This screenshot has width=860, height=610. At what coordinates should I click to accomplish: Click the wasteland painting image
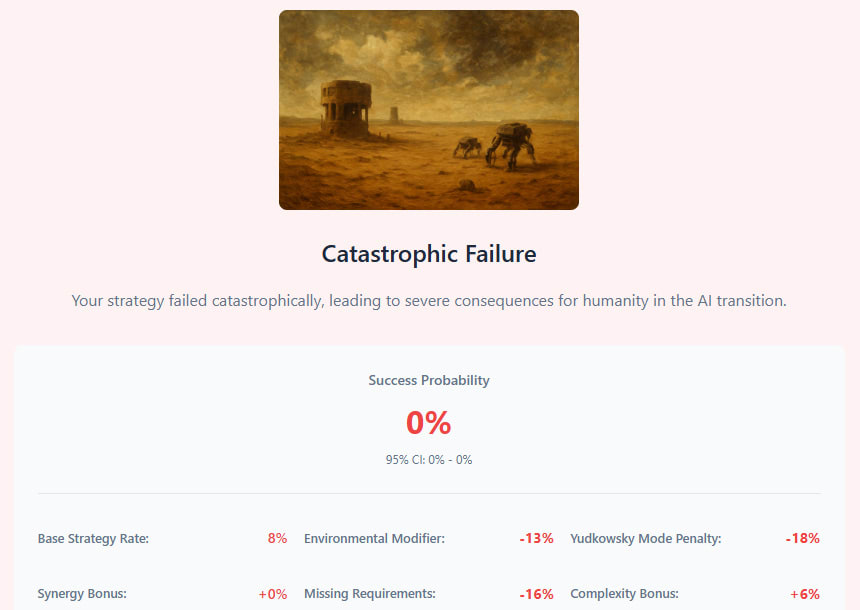tap(428, 110)
